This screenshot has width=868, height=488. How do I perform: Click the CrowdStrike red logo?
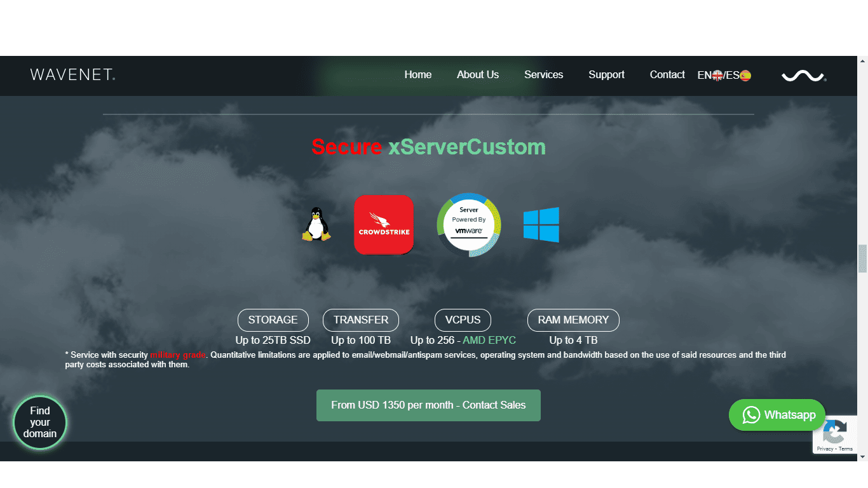pyautogui.click(x=384, y=224)
